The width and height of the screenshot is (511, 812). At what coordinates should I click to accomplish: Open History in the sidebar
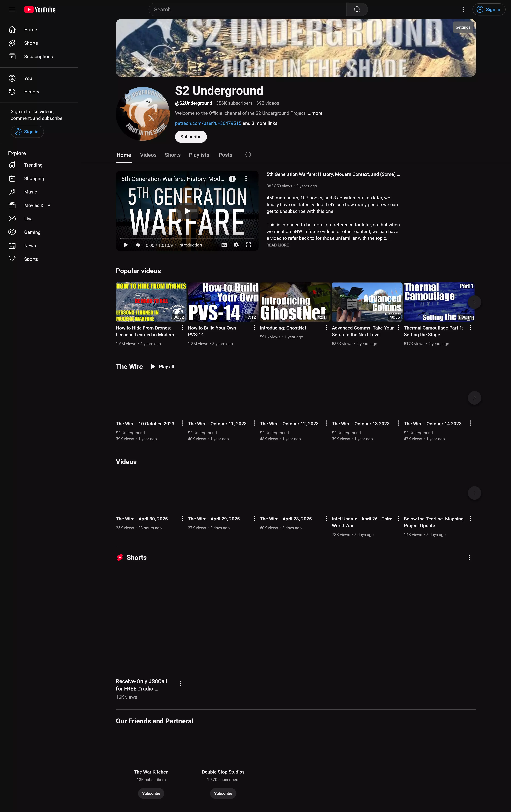[39, 92]
